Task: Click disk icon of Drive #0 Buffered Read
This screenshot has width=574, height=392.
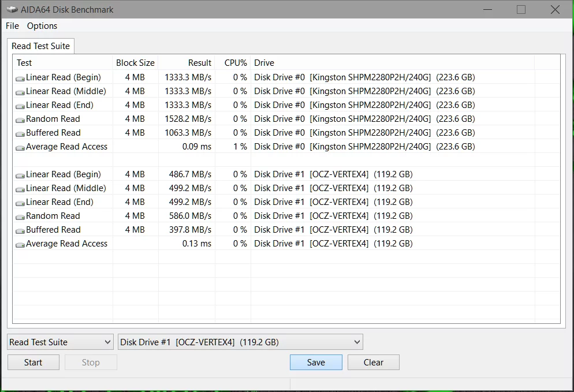Action: coord(20,134)
